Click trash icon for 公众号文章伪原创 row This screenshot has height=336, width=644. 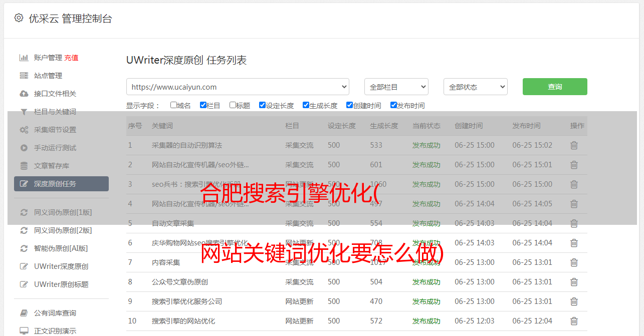pyautogui.click(x=574, y=282)
